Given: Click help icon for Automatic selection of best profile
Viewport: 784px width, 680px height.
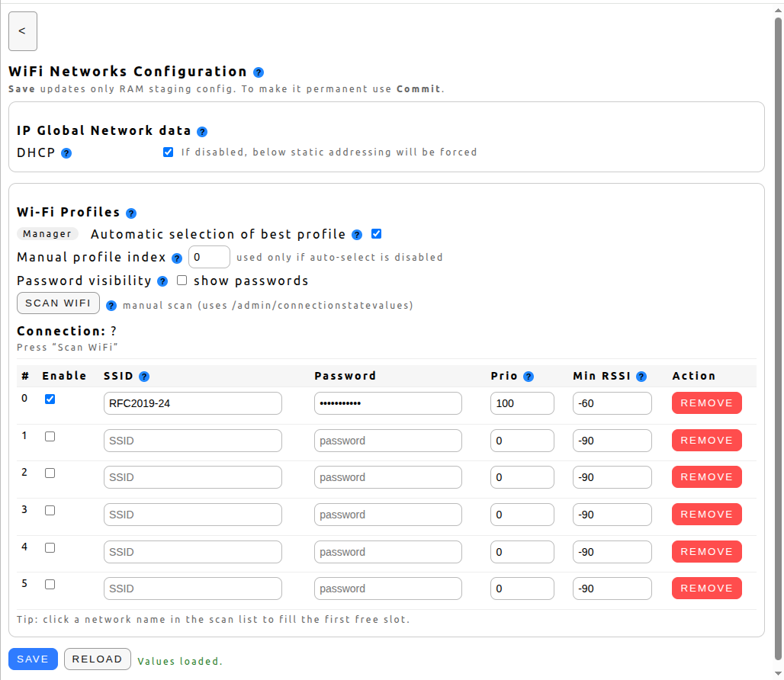Looking at the screenshot, I should (x=357, y=235).
